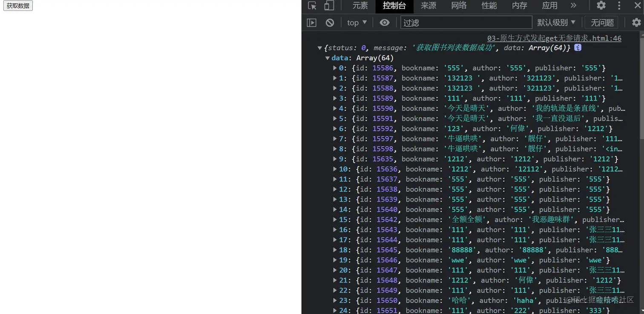Expand array item 2 with id 15588
Screen dimensions: 644x314
point(335,88)
